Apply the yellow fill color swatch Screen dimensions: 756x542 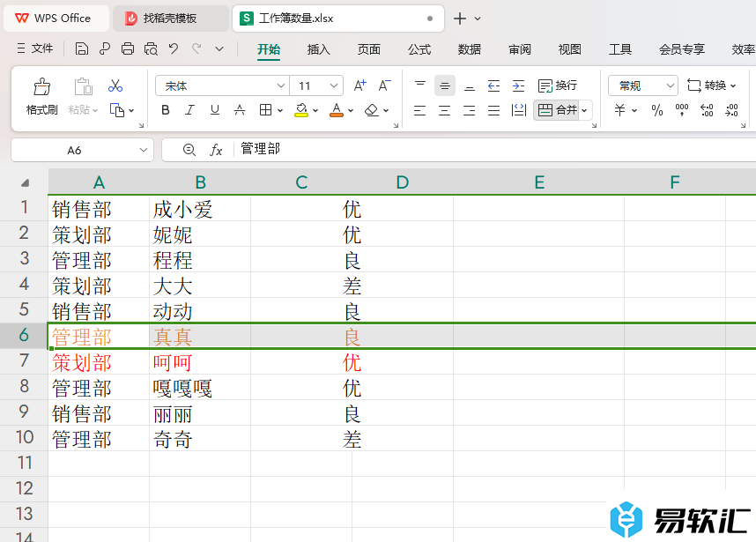point(300,110)
